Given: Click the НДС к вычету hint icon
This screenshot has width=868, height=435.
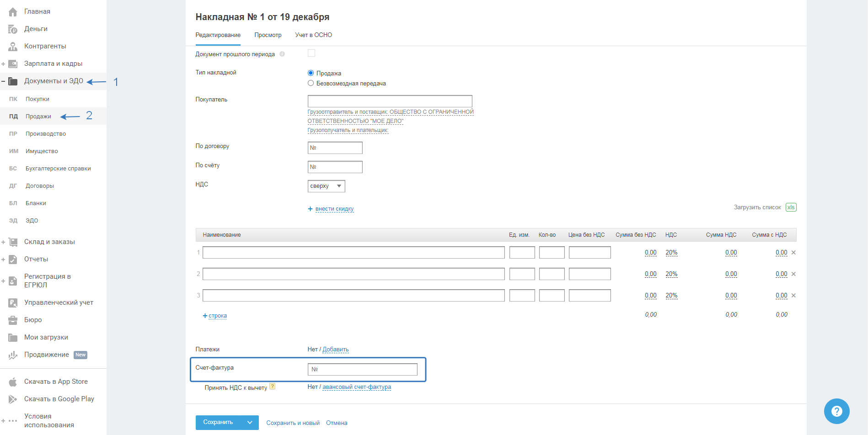Looking at the screenshot, I should (273, 387).
